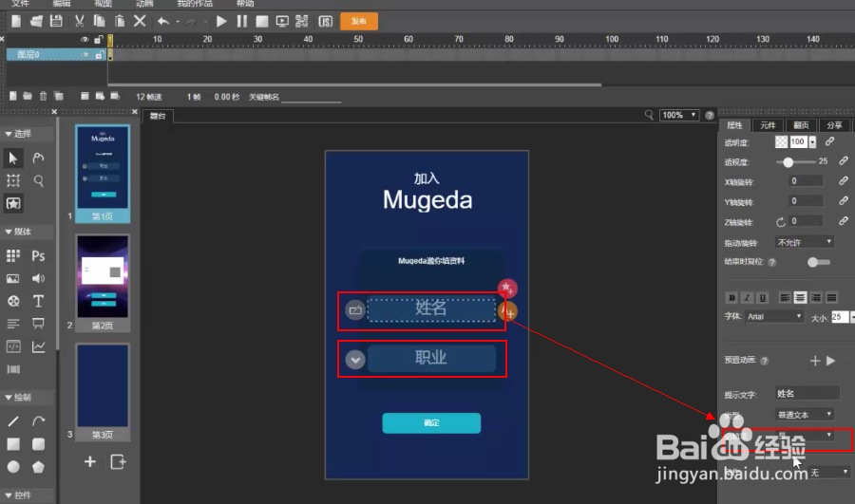
Task: Open the asset library grid icon
Action: [13, 255]
